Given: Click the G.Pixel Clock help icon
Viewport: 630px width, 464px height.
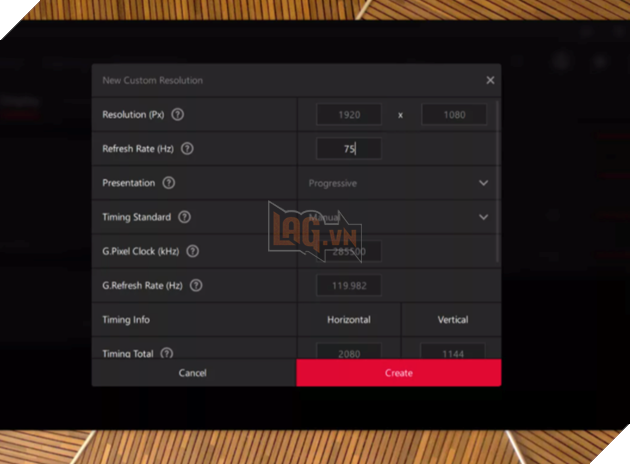Looking at the screenshot, I should (192, 251).
